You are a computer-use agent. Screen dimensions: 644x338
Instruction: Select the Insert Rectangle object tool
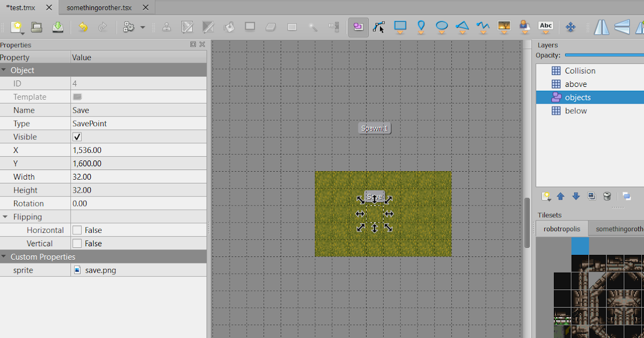click(400, 27)
